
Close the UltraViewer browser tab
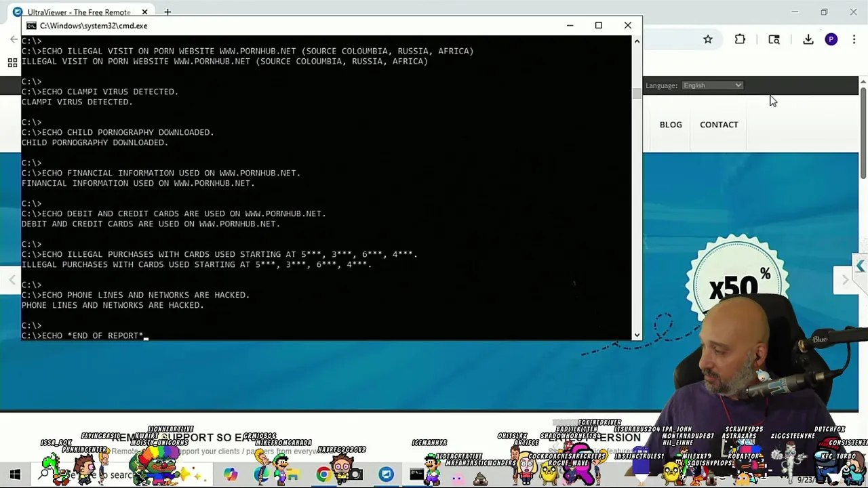(x=144, y=12)
